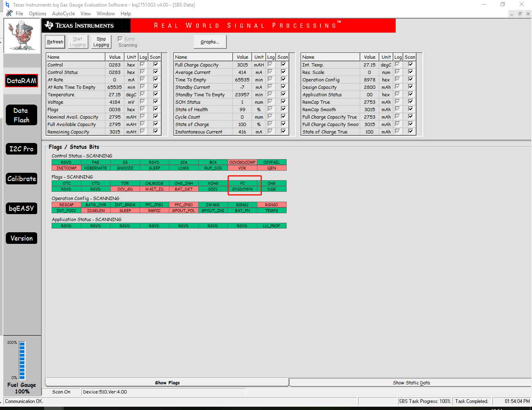
Task: Stop logging with Stop Logging button
Action: 101,42
